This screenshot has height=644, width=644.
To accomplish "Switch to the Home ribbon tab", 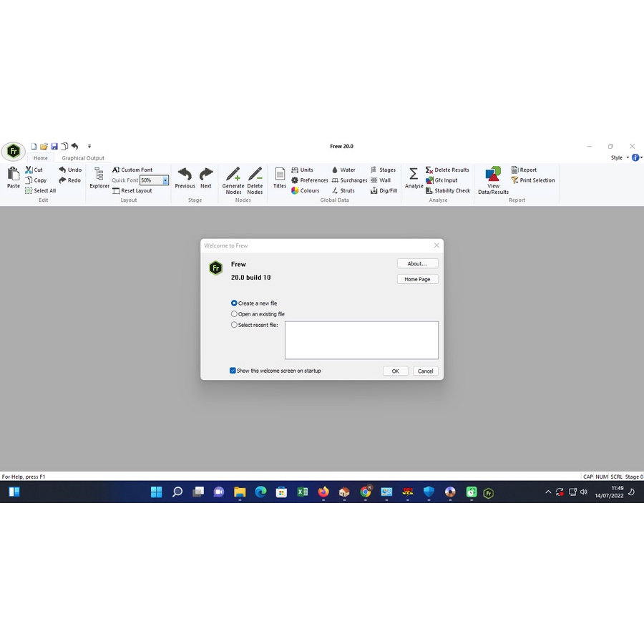I will tap(41, 158).
